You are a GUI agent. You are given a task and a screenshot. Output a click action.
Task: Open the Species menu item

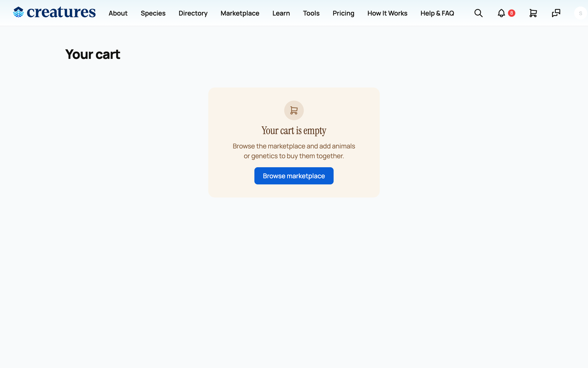coord(153,13)
